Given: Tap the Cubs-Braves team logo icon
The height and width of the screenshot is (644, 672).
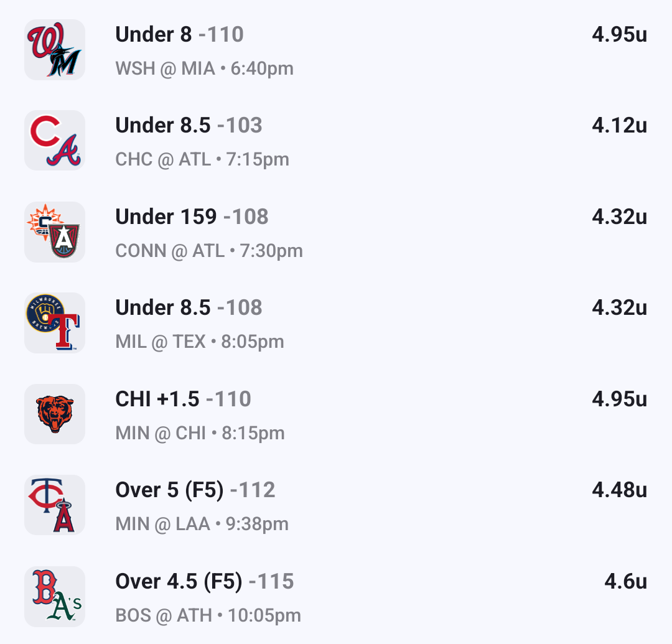Looking at the screenshot, I should click(55, 141).
